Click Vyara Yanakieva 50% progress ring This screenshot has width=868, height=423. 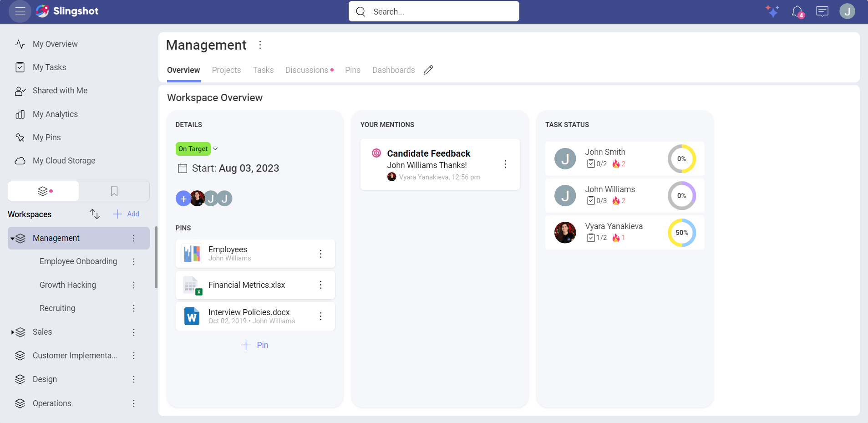681,233
